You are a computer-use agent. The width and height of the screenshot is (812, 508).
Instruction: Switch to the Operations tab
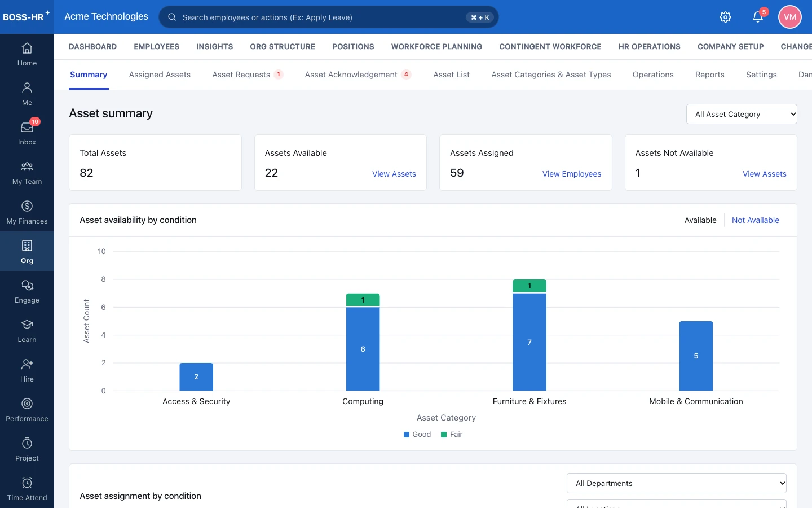tap(653, 75)
